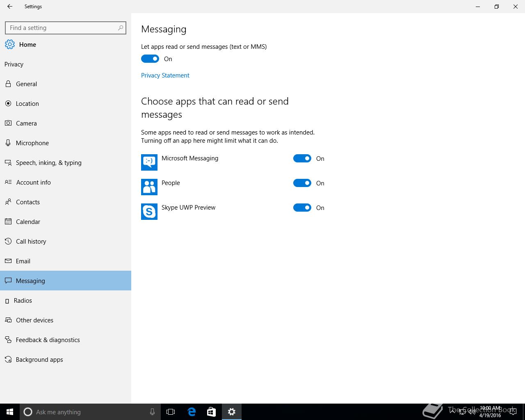Click Account info in the sidebar

[66, 182]
